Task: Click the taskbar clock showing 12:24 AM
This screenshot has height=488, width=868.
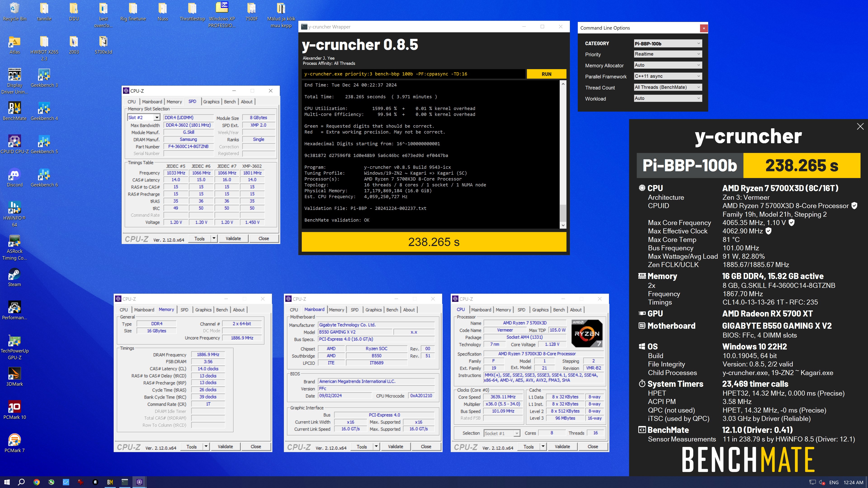Action: (854, 482)
